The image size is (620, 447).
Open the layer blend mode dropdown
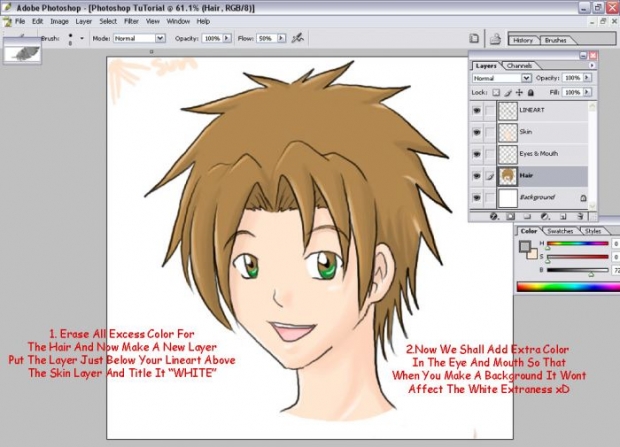pos(526,78)
